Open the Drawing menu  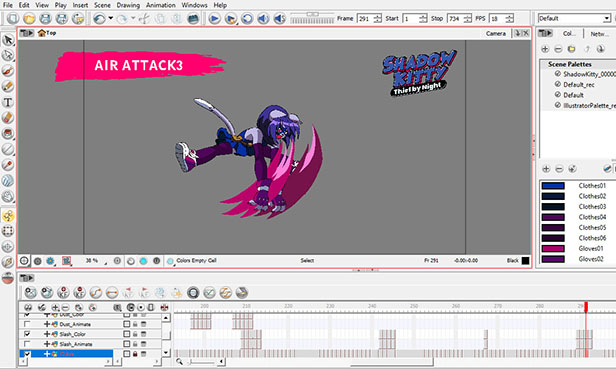pyautogui.click(x=128, y=5)
